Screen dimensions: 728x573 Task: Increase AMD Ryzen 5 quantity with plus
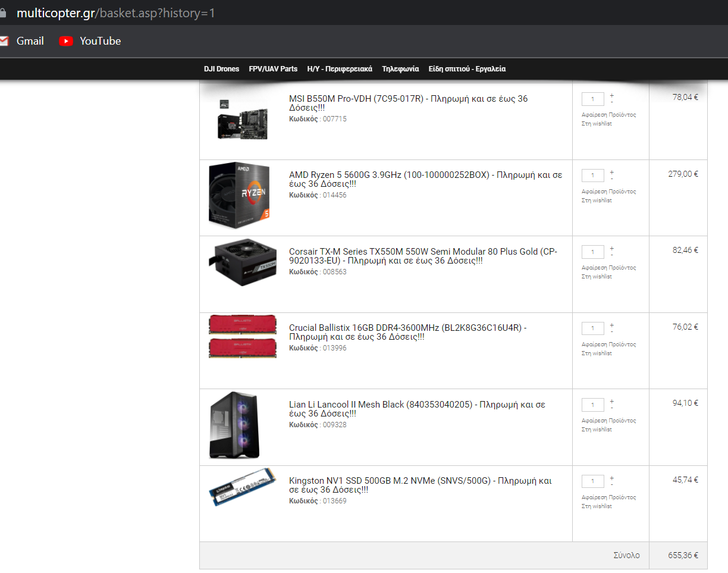pos(611,172)
